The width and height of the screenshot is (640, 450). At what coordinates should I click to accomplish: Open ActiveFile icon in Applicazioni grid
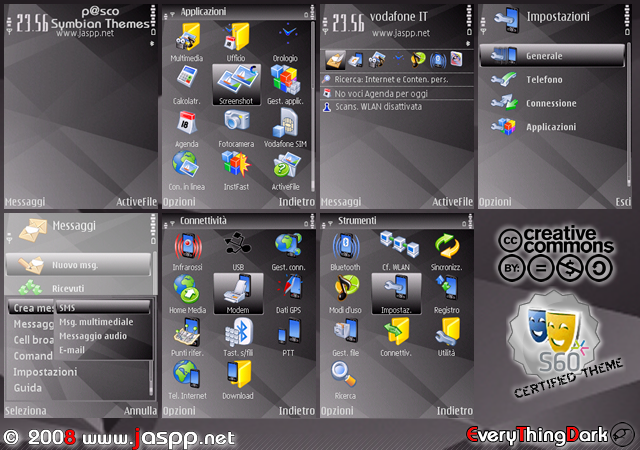287,165
